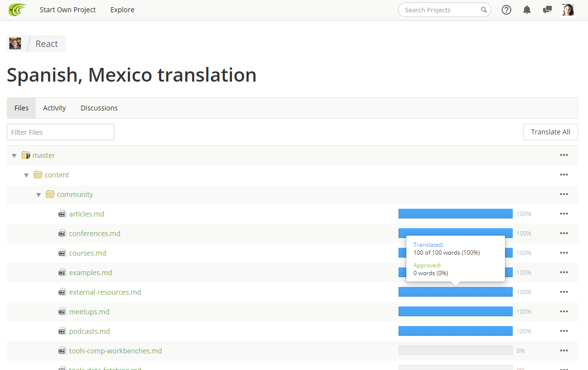Viewport: 588px width, 370px height.
Task: Click the content folder name
Action: (57, 175)
